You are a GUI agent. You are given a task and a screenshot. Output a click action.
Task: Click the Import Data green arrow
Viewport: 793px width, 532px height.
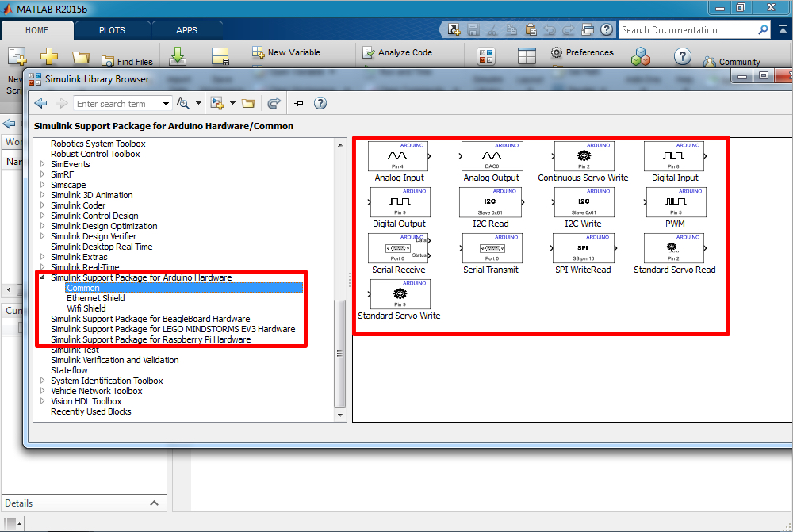tap(178, 56)
